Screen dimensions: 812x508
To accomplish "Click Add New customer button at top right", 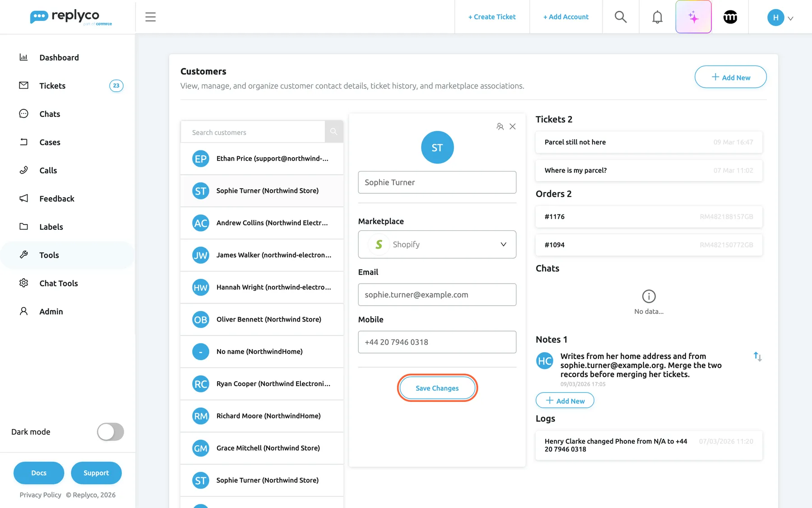I will [730, 77].
